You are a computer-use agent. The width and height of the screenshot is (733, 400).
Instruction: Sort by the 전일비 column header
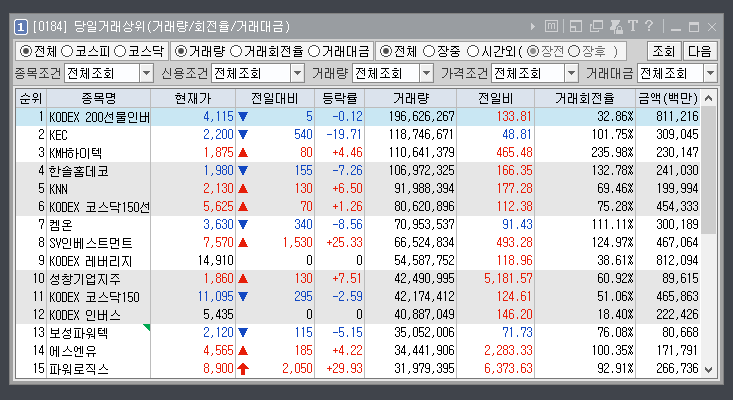click(496, 99)
